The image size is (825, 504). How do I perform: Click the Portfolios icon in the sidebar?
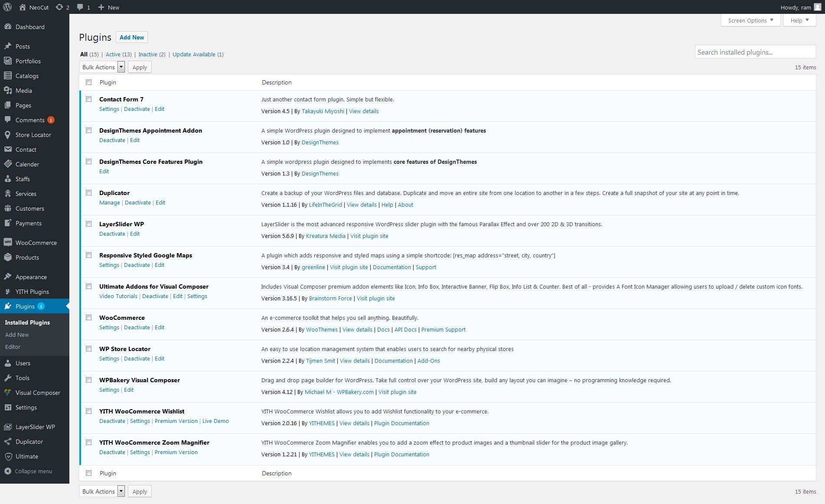(x=7, y=61)
